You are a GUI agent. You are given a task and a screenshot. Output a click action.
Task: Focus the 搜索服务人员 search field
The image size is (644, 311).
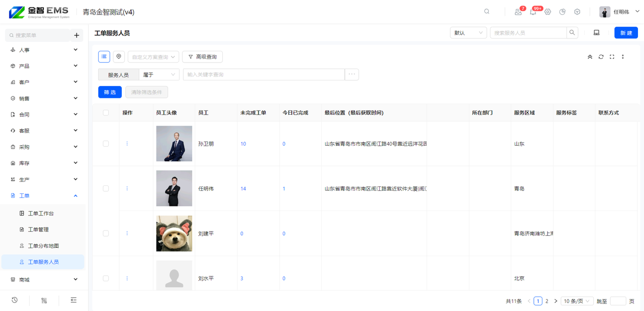click(x=528, y=33)
